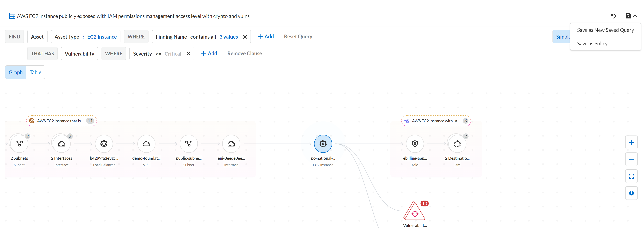Screen dimensions: 644x229
Task: Open the 3 values dropdown
Action: point(229,37)
